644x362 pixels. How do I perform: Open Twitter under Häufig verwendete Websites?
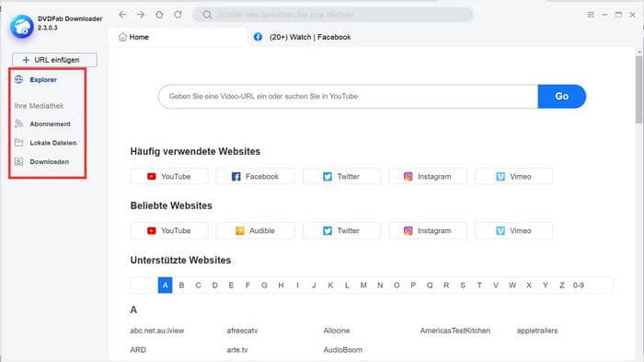coord(341,176)
